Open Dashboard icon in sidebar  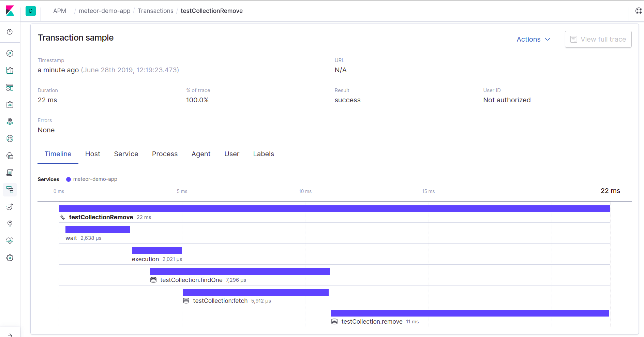coord(10,87)
